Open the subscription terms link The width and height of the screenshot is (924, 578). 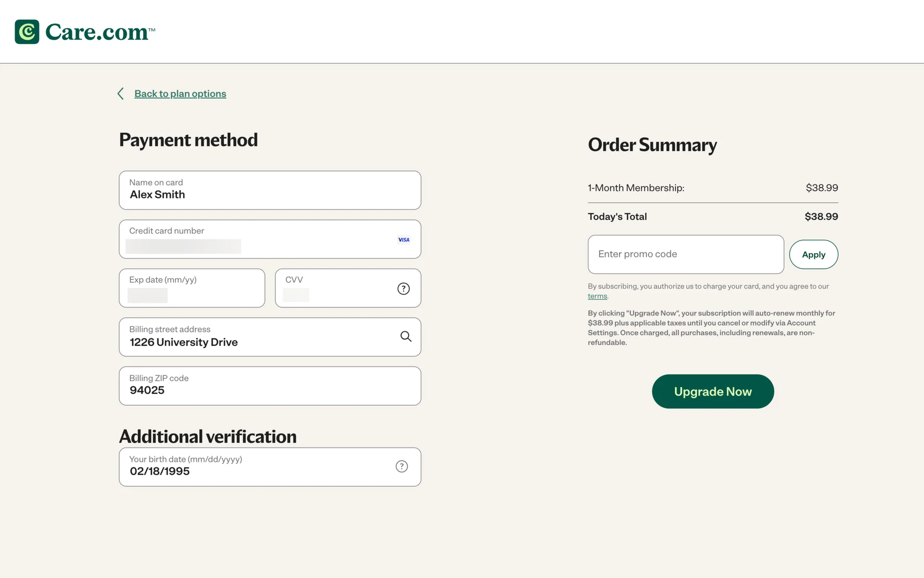pos(597,296)
